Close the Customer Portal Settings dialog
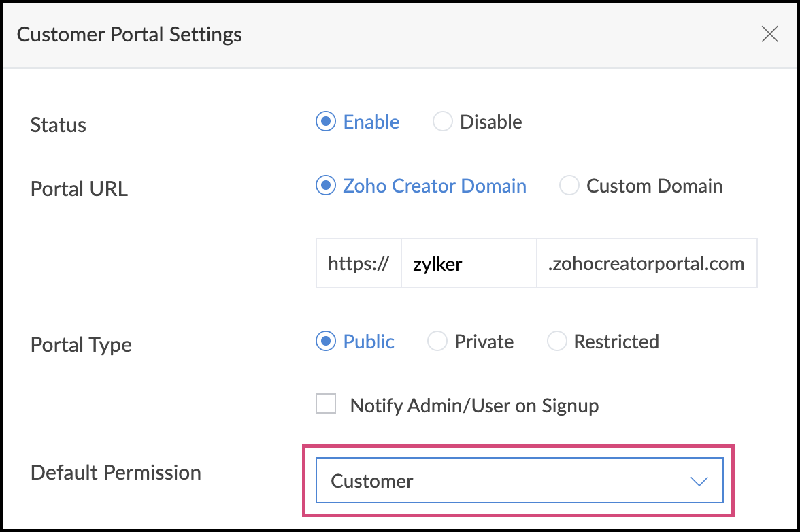The image size is (800, 532). click(769, 34)
